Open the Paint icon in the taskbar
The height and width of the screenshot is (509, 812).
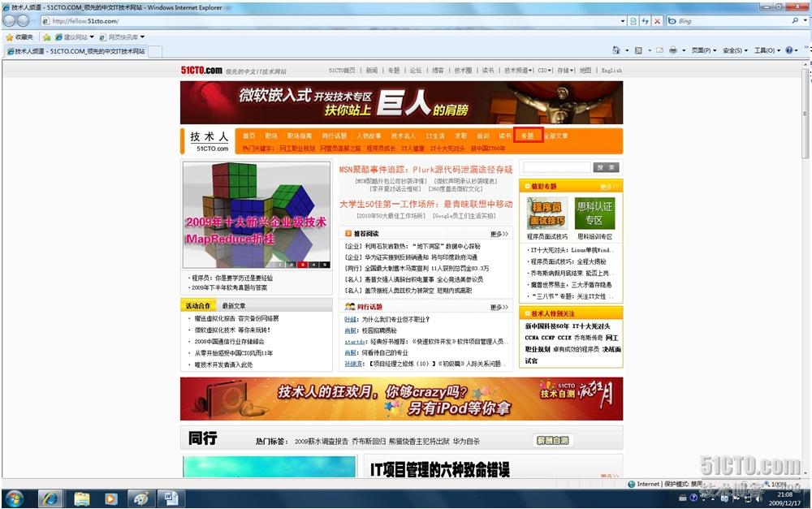[x=140, y=498]
